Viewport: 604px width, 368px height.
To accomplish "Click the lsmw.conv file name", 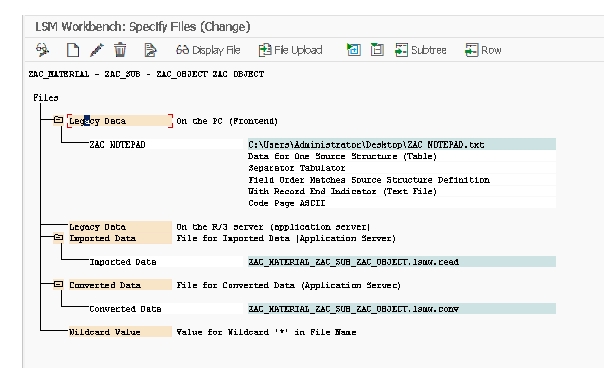I will point(402,309).
